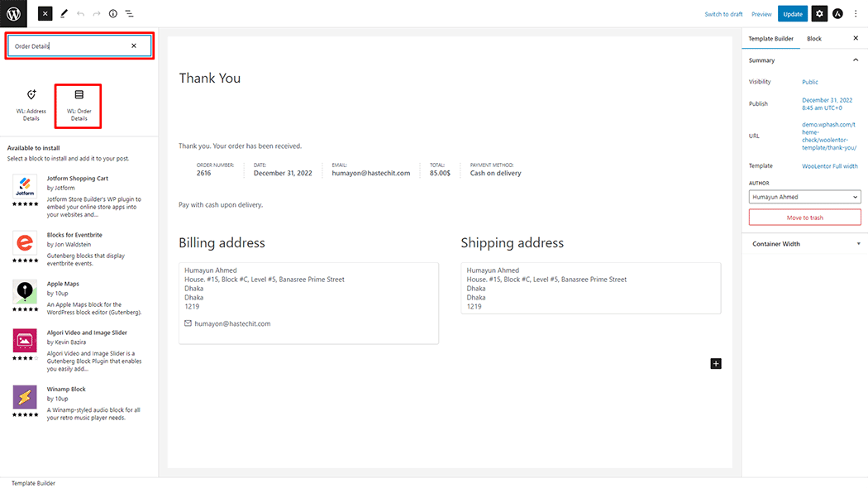Click the Undo arrow icon

pyautogui.click(x=80, y=14)
